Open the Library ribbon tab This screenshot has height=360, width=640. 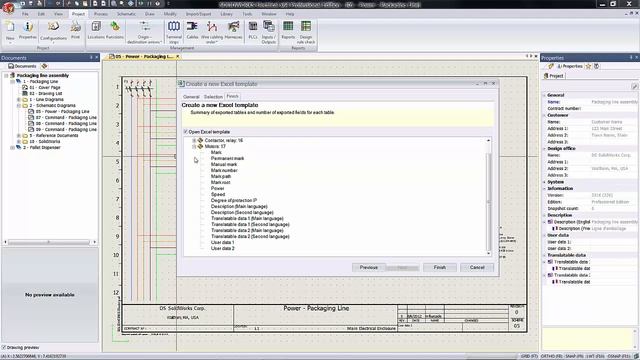(x=226, y=14)
